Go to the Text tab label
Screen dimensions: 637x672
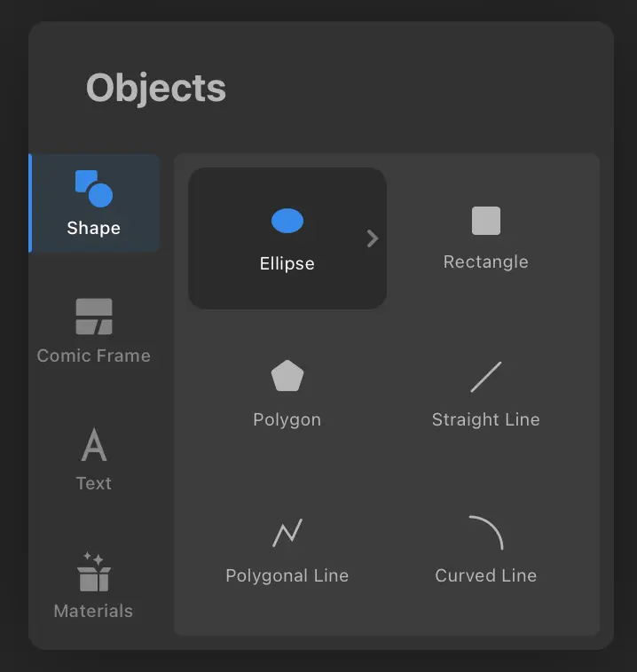pyautogui.click(x=94, y=483)
